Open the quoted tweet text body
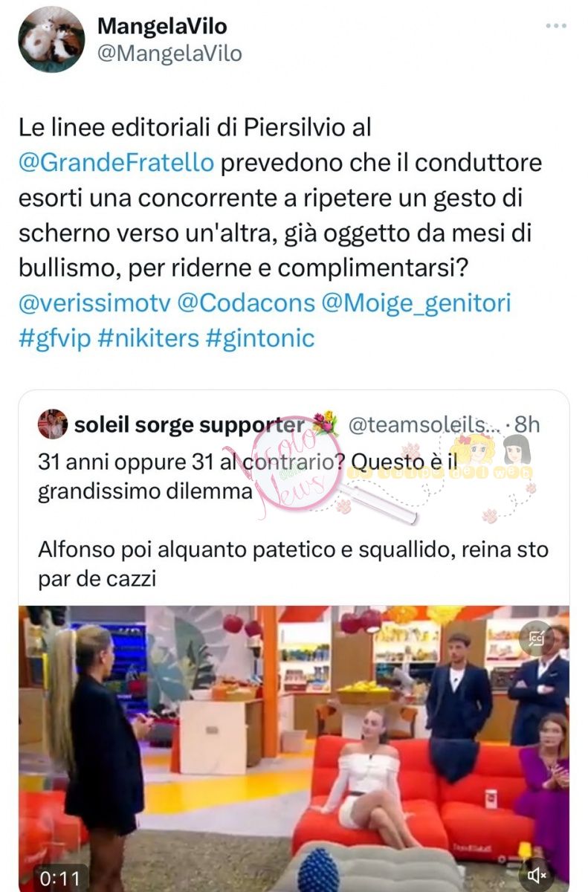The height and width of the screenshot is (892, 588). (x=291, y=520)
